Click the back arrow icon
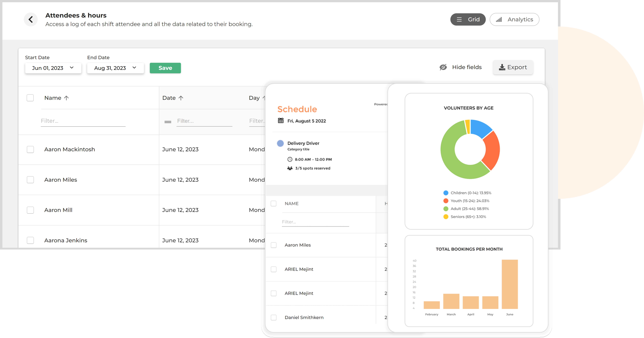The height and width of the screenshot is (338, 644). [x=30, y=19]
